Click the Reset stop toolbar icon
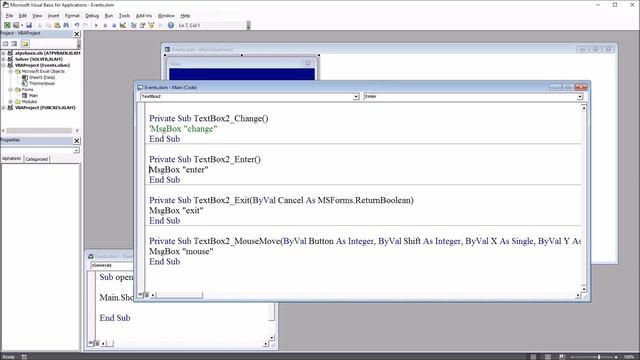This screenshot has height=360, width=640. (113, 25)
